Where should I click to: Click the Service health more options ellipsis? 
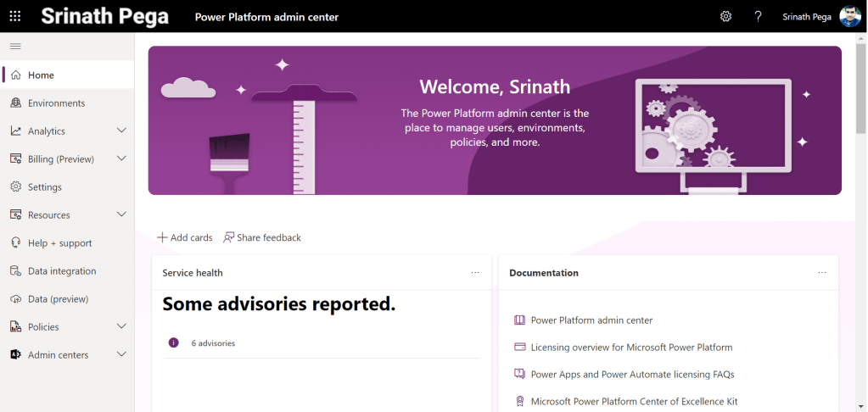(475, 273)
